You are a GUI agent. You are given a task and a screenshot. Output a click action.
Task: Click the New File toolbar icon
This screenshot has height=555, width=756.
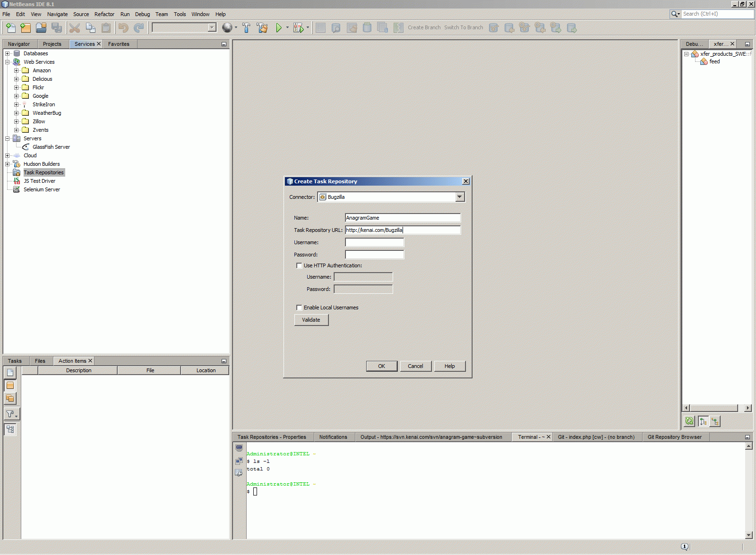tap(10, 28)
